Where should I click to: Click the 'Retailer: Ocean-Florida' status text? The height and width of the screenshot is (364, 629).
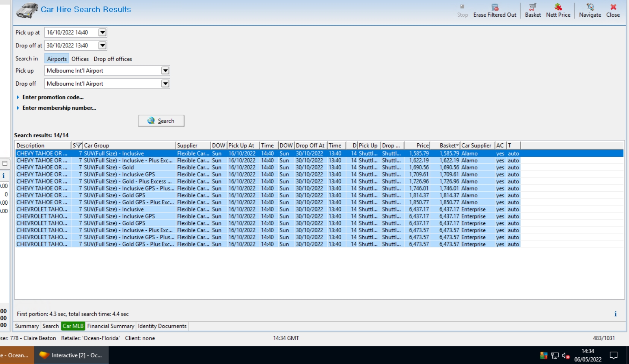click(x=90, y=338)
